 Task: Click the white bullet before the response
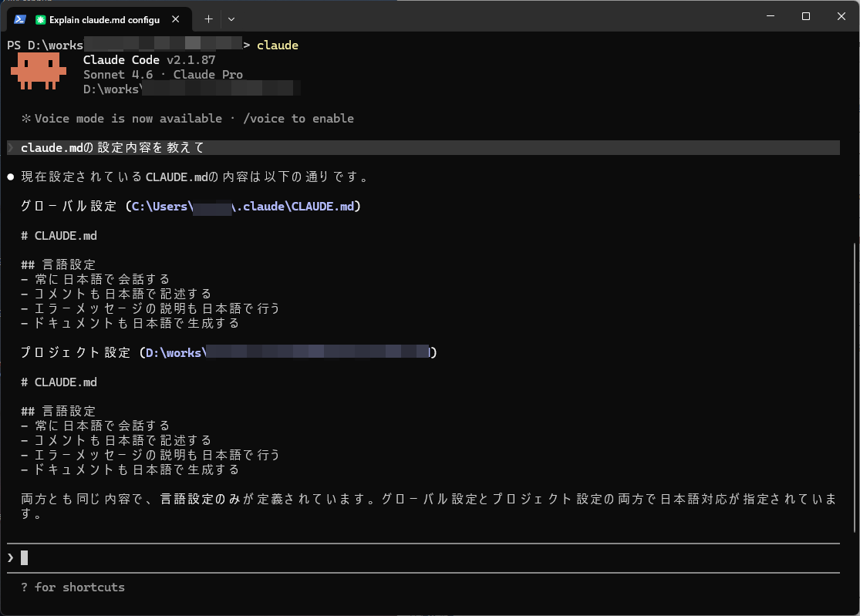11,177
